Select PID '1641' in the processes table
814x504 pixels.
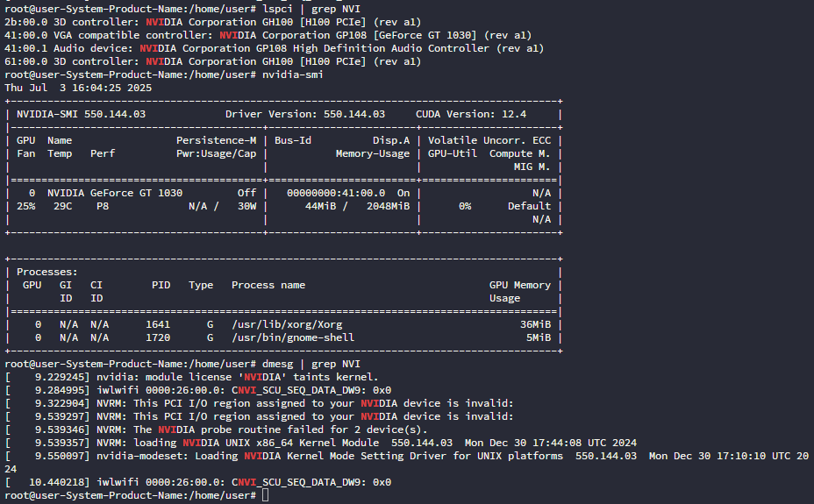158,324
